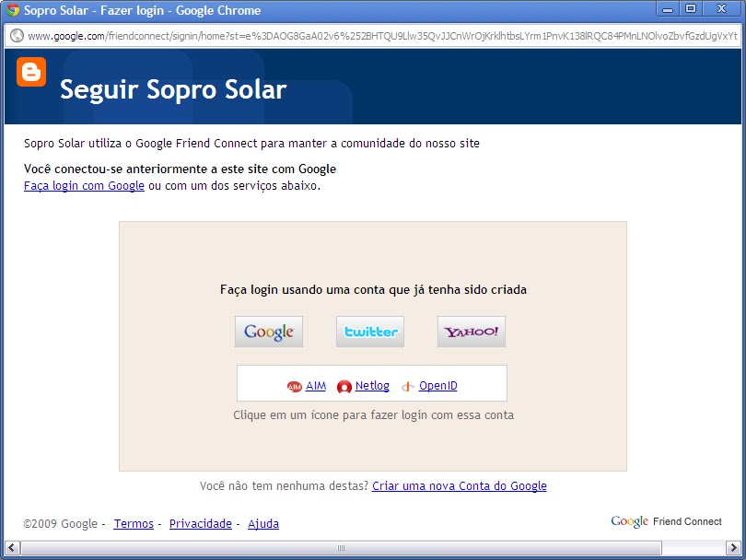
Task: Maximize the Chrome window
Action: point(691,8)
